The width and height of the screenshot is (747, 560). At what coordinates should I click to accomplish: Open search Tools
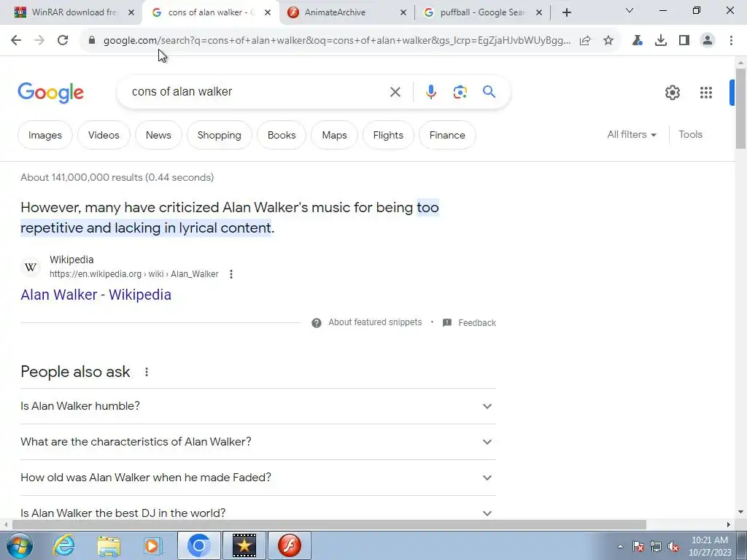click(x=690, y=135)
